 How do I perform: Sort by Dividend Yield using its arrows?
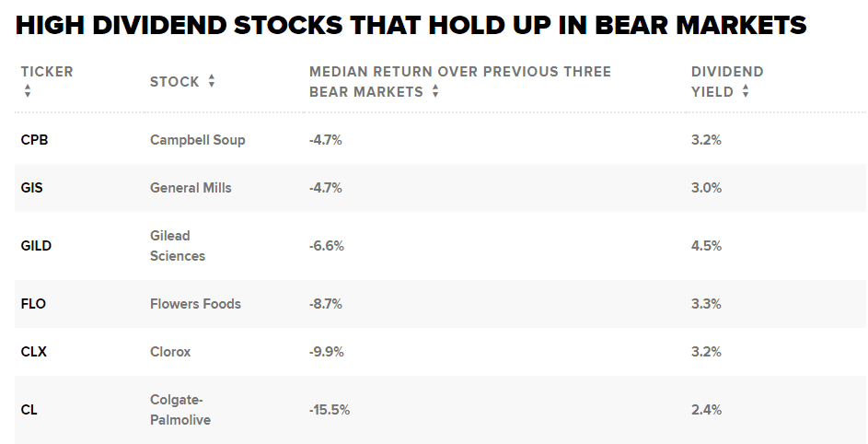(746, 91)
